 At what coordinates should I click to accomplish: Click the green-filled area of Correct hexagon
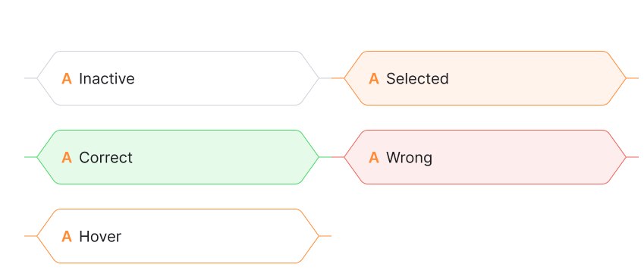point(221,157)
